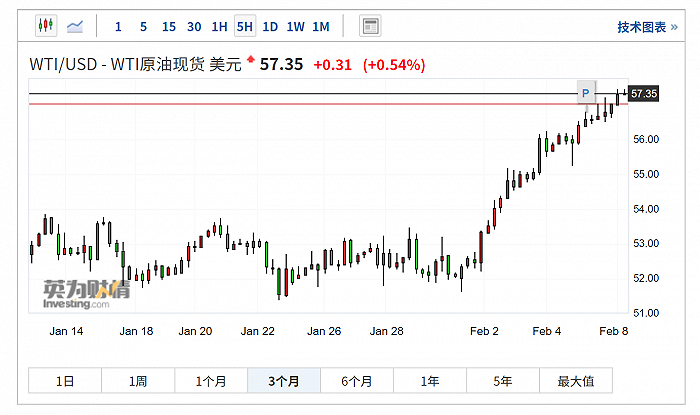Switch to the area chart icon
This screenshot has height=415, width=700.
click(x=76, y=26)
